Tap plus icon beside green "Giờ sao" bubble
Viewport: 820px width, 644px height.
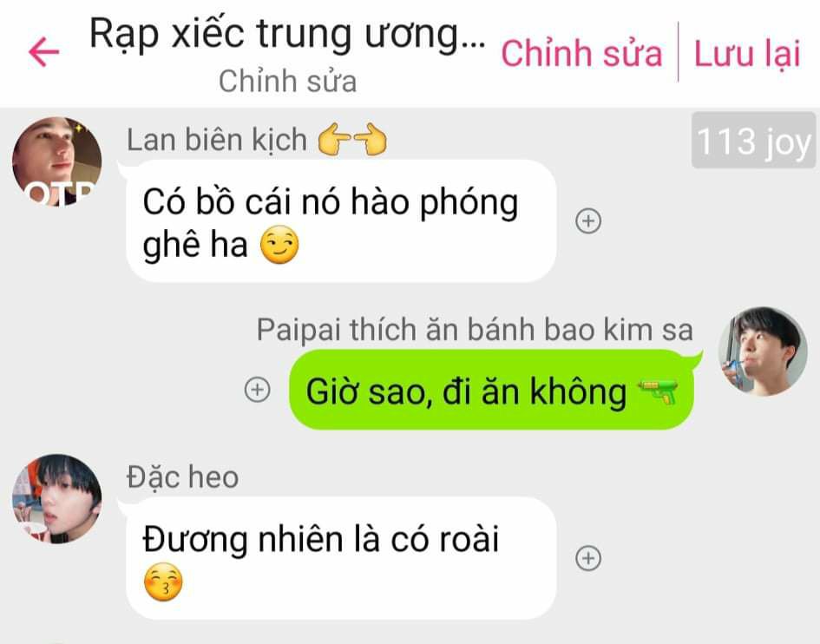[x=258, y=390]
